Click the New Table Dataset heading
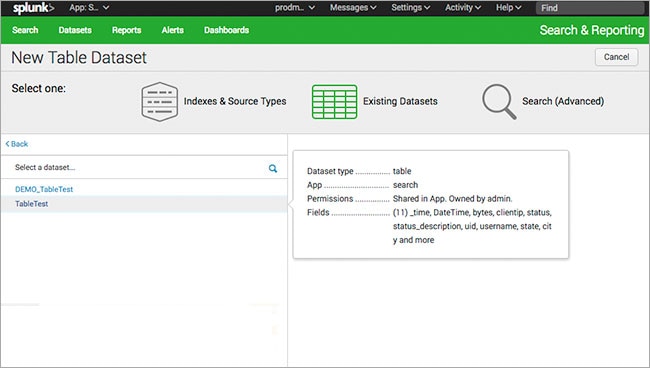Viewport: 650px width, 368px height. coord(79,58)
